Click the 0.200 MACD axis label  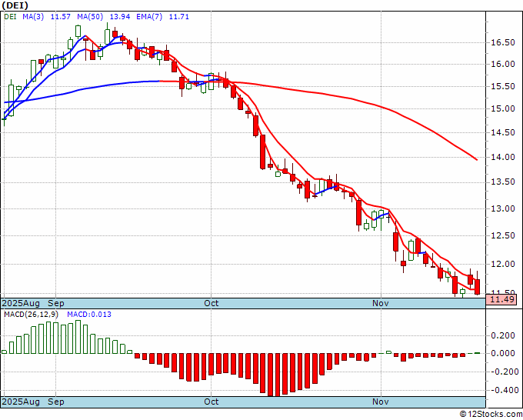pos(503,335)
